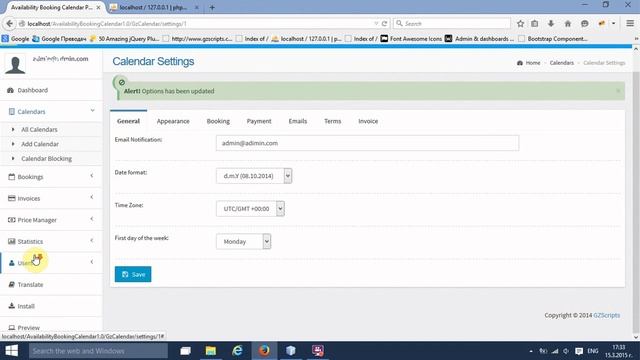Click the browser Search box
Viewport: 640px width, 360px height.
[x=452, y=24]
